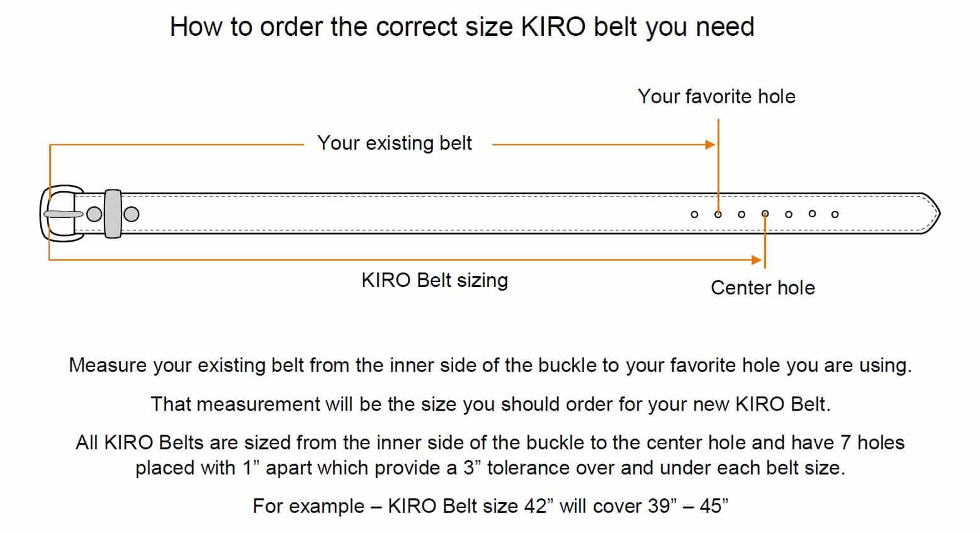
Task: Click the last belt hole nearest the tip
Action: point(835,214)
